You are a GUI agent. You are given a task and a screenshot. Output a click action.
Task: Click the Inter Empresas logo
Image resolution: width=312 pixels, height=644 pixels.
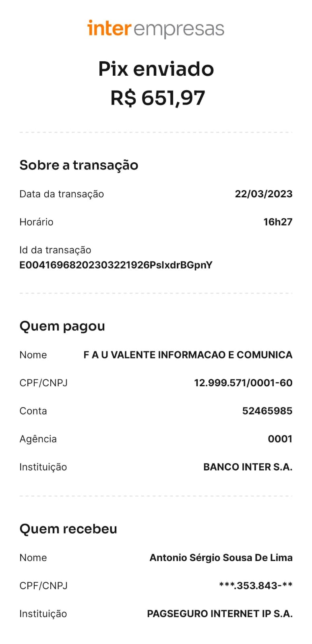click(156, 29)
